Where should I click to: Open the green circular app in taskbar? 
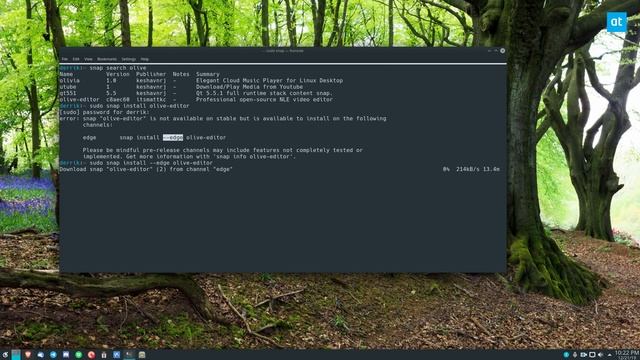78,355
